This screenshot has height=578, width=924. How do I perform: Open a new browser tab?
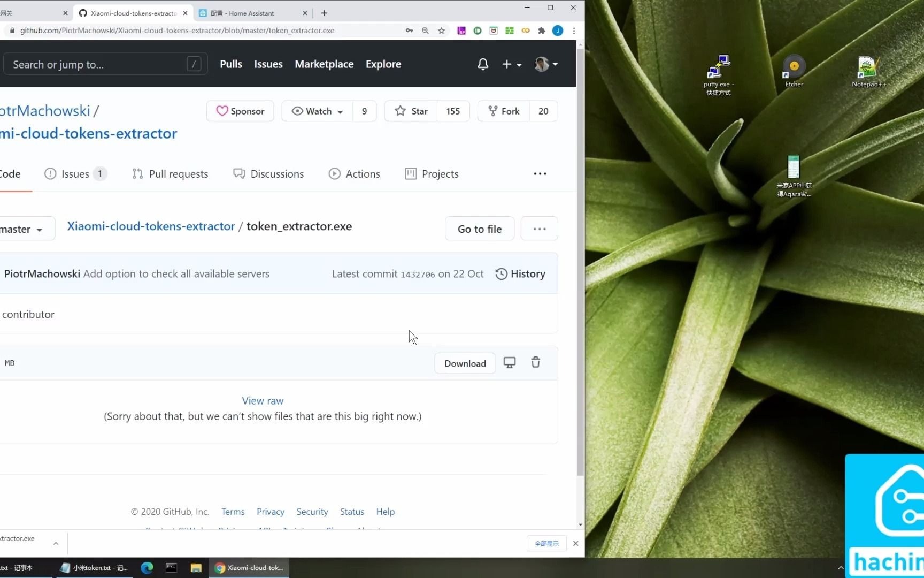click(x=324, y=13)
